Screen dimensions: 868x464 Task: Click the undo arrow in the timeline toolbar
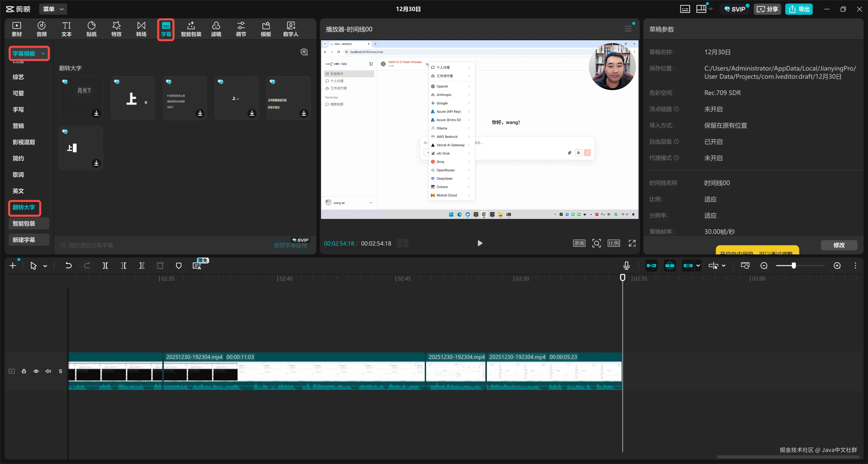[69, 266]
